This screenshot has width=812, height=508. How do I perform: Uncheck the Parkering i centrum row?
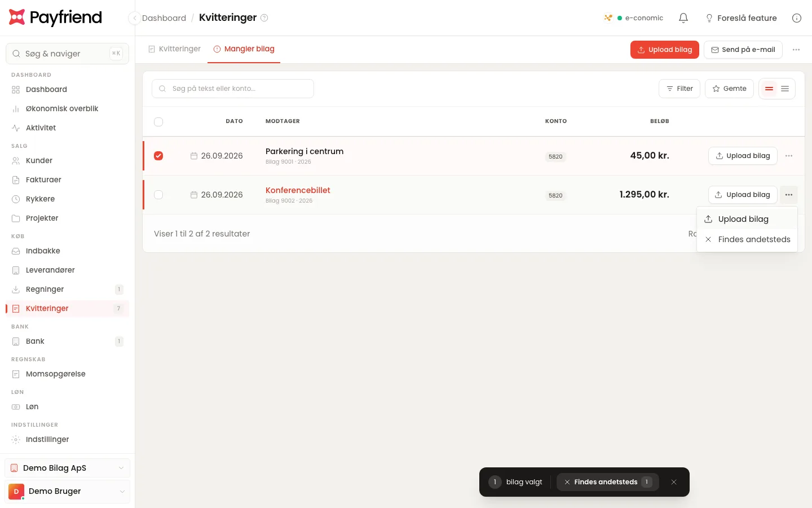pyautogui.click(x=158, y=156)
